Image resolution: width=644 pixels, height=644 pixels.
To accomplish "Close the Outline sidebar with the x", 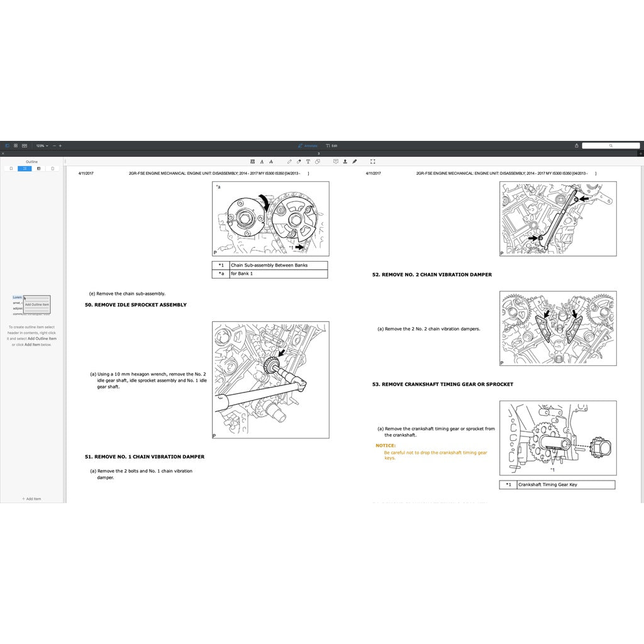I will click(x=3, y=154).
